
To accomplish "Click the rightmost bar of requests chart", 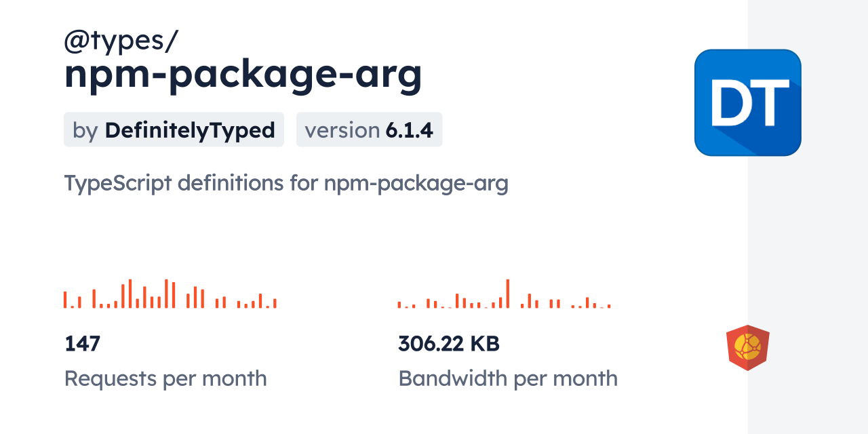I will click(x=275, y=303).
